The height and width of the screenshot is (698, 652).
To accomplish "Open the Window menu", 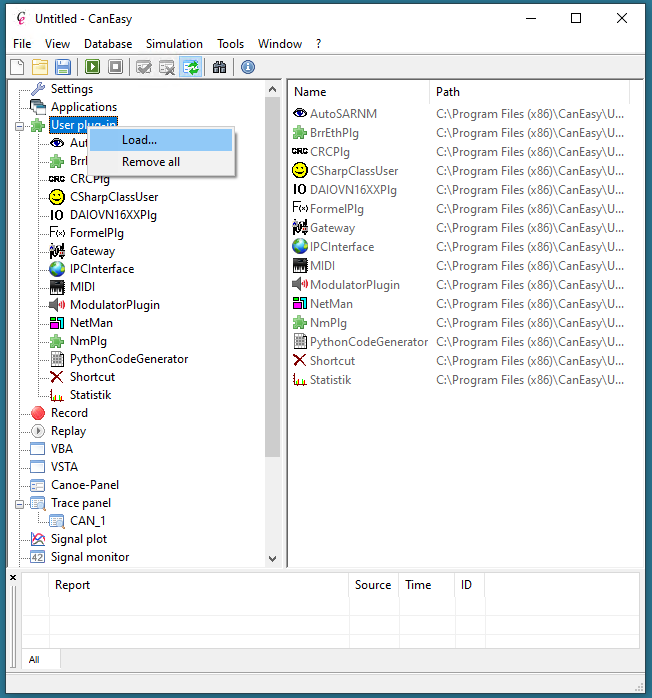I will 280,44.
